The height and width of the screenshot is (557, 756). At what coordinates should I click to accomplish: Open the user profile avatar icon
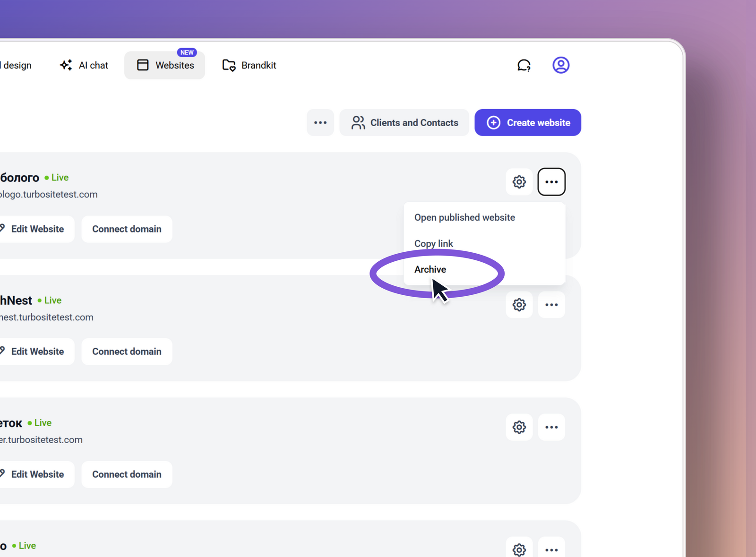(561, 65)
